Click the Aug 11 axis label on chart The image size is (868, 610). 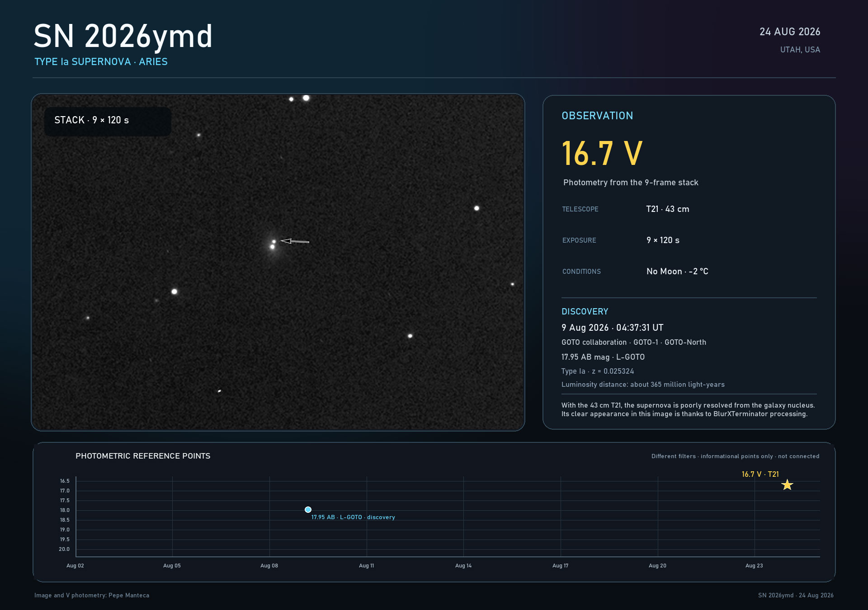click(x=366, y=566)
